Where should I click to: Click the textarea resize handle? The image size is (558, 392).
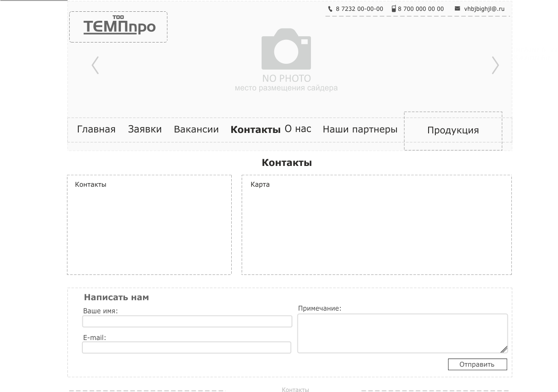pyautogui.click(x=504, y=349)
